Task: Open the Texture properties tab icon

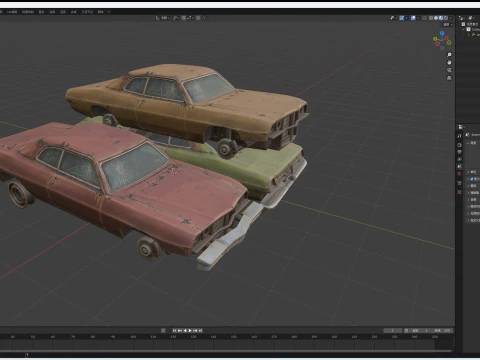Action: (x=459, y=192)
